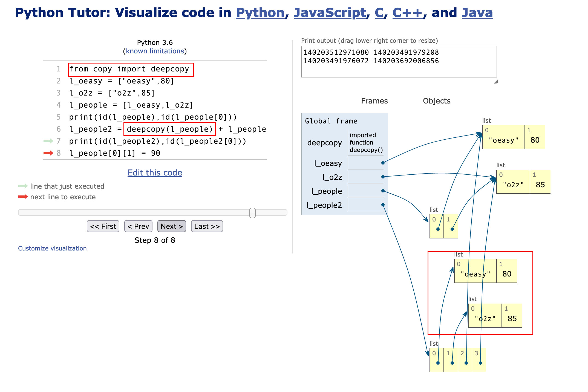The width and height of the screenshot is (588, 392).
Task: Click code line 3 l_o2z assignment
Action: (112, 93)
